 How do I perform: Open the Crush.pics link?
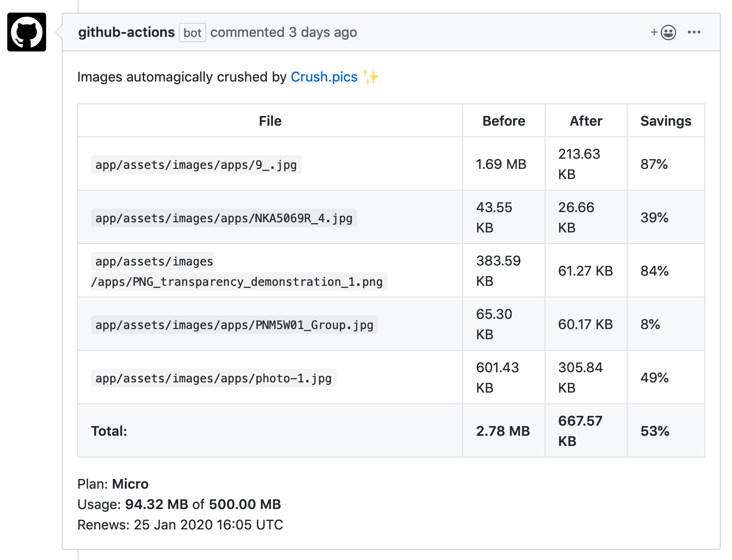324,77
